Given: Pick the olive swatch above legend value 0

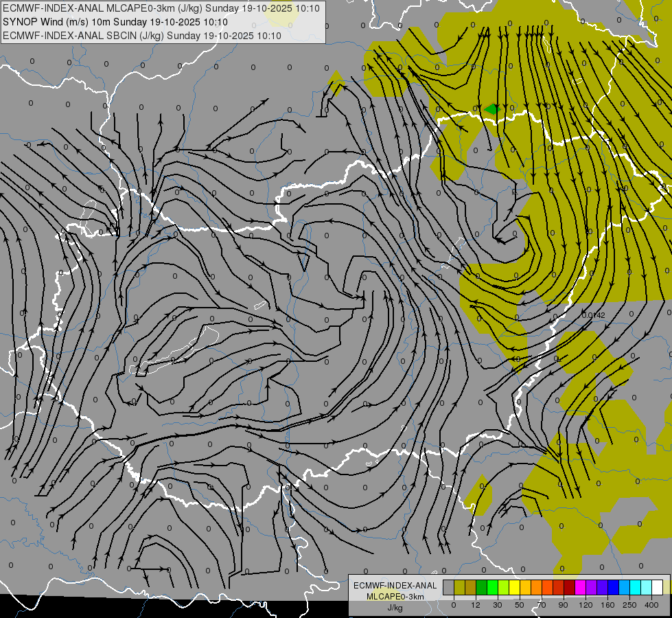Looking at the screenshot, I should pyautogui.click(x=460, y=587).
